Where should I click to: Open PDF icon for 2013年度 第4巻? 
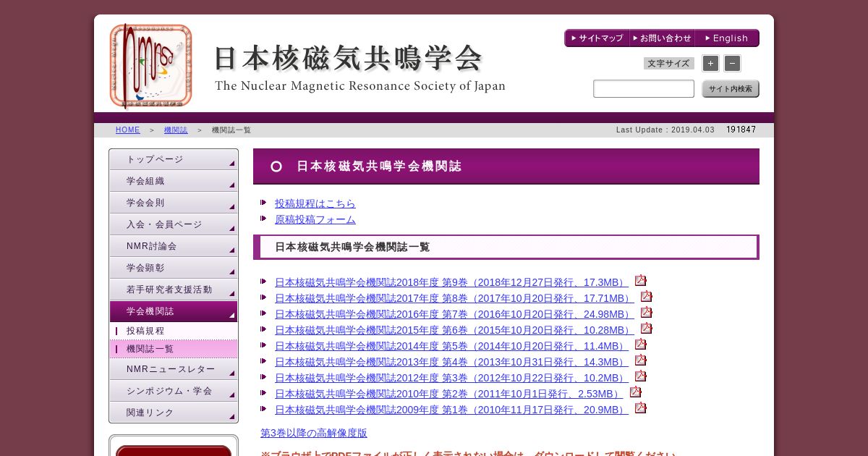(640, 360)
